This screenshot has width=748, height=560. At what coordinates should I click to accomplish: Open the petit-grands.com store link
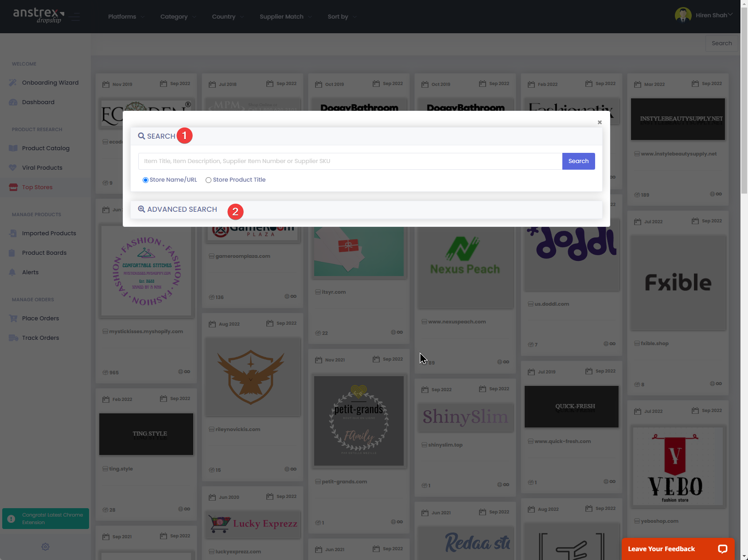point(344,482)
